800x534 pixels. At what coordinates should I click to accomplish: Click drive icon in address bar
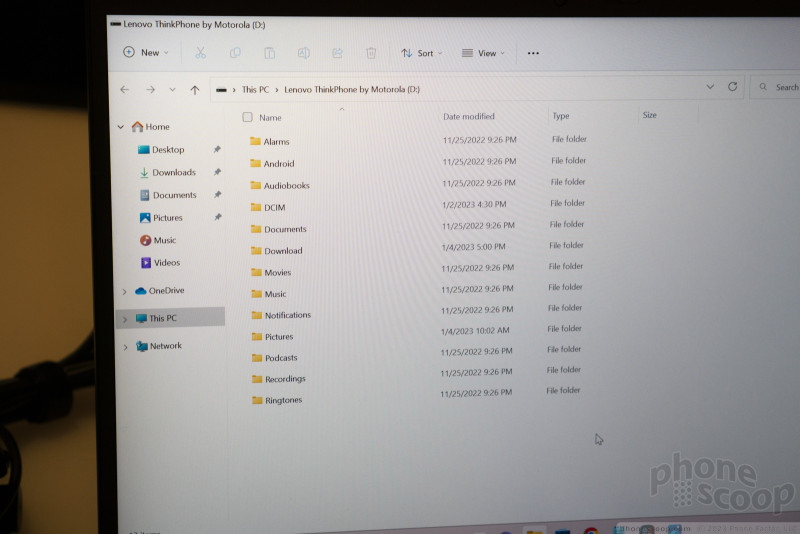pyautogui.click(x=221, y=90)
